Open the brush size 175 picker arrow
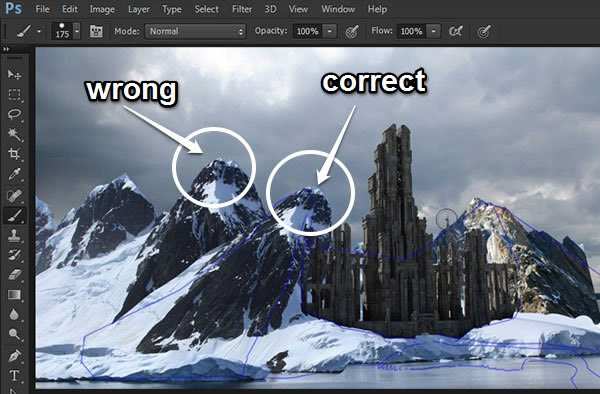The image size is (600, 394). [x=77, y=31]
